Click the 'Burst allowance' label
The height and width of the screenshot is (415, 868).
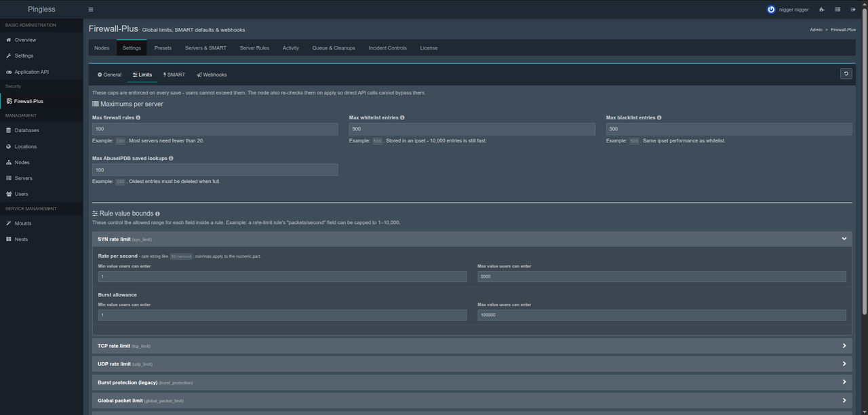click(x=117, y=295)
